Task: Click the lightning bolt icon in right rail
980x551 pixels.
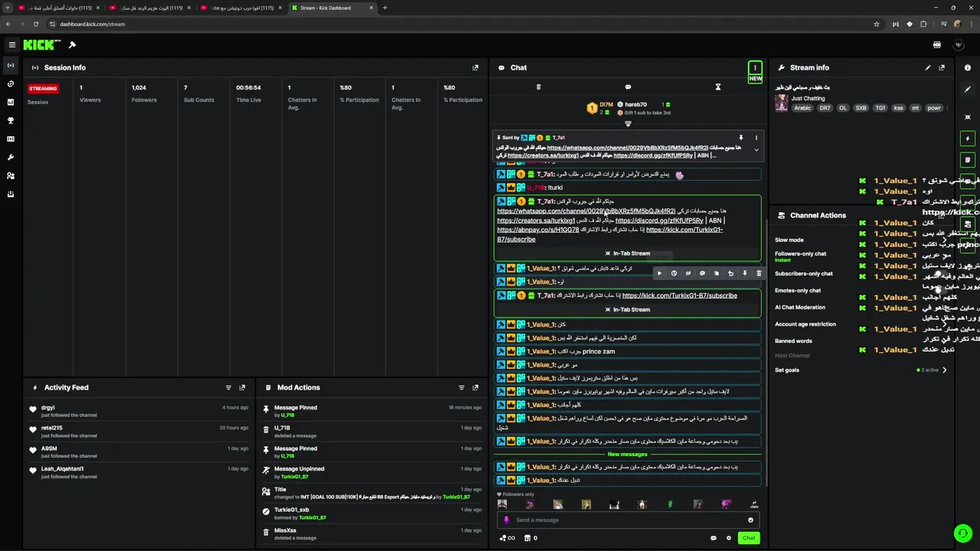Action: [x=968, y=139]
